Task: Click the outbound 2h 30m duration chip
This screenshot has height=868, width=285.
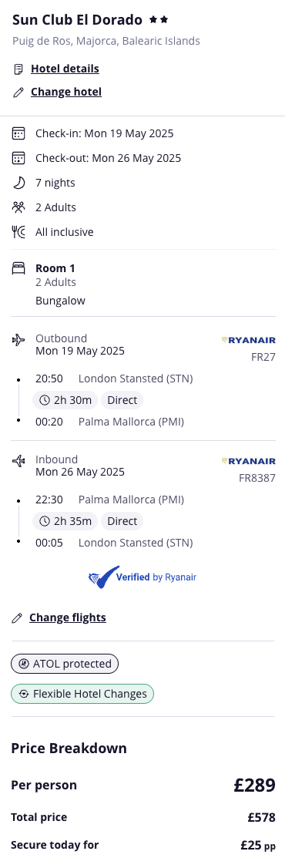Action: pyautogui.click(x=65, y=399)
